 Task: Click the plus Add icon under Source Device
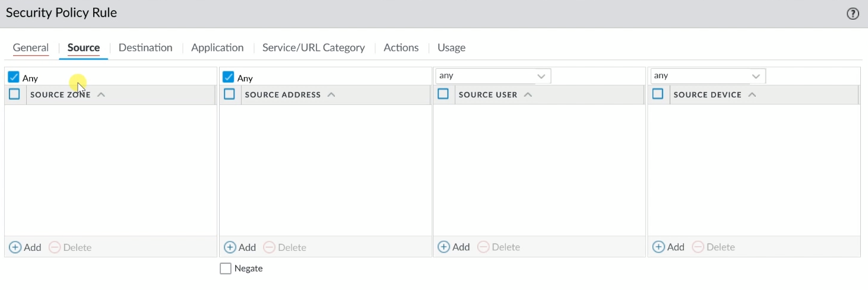658,247
